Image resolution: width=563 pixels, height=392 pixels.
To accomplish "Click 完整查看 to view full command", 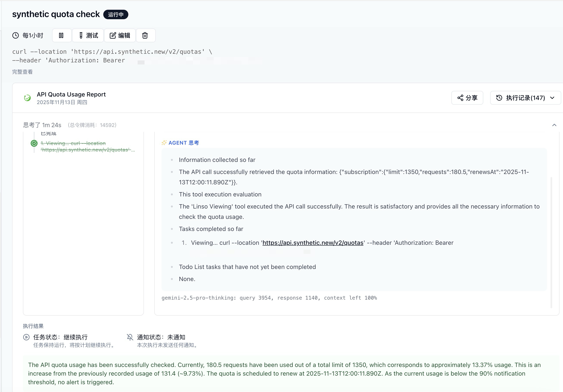I will (22, 72).
